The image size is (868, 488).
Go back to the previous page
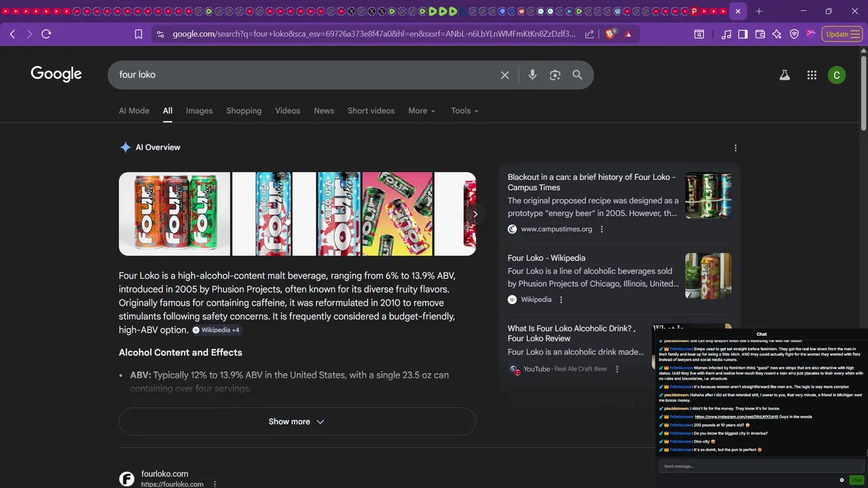(x=12, y=34)
